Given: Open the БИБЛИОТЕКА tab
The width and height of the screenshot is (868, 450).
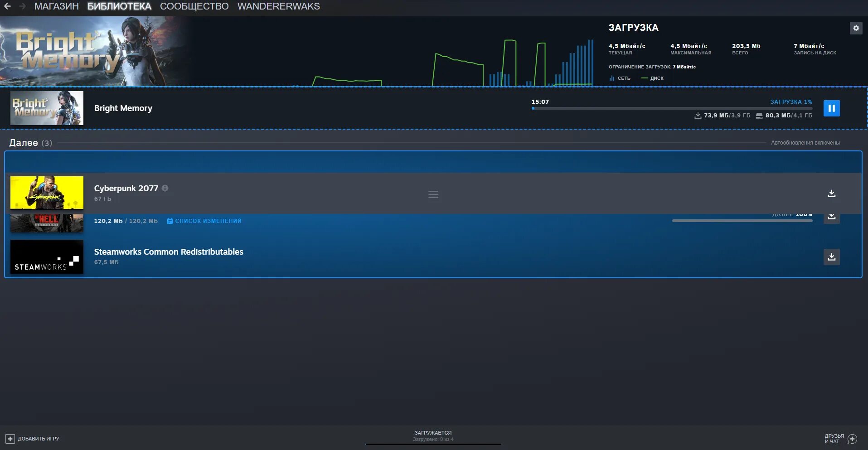Looking at the screenshot, I should pyautogui.click(x=119, y=6).
